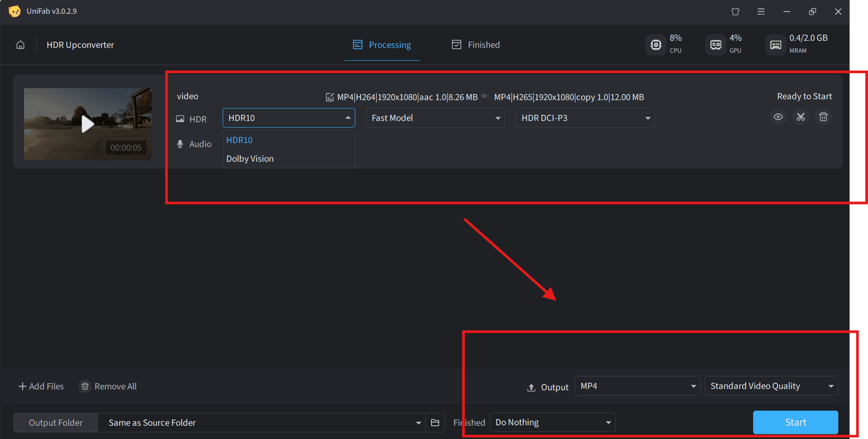Trim the video using the scissors icon
868x439 pixels.
pyautogui.click(x=801, y=117)
